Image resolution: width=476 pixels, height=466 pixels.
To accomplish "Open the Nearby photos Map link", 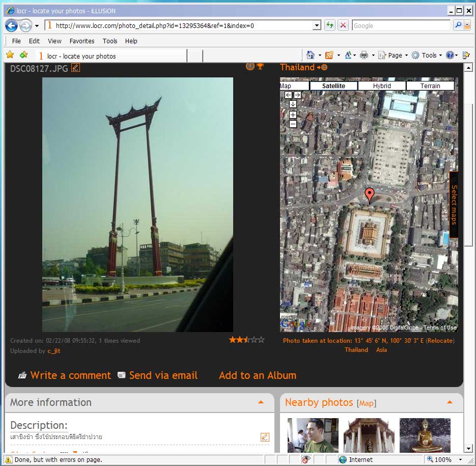I will (x=367, y=403).
